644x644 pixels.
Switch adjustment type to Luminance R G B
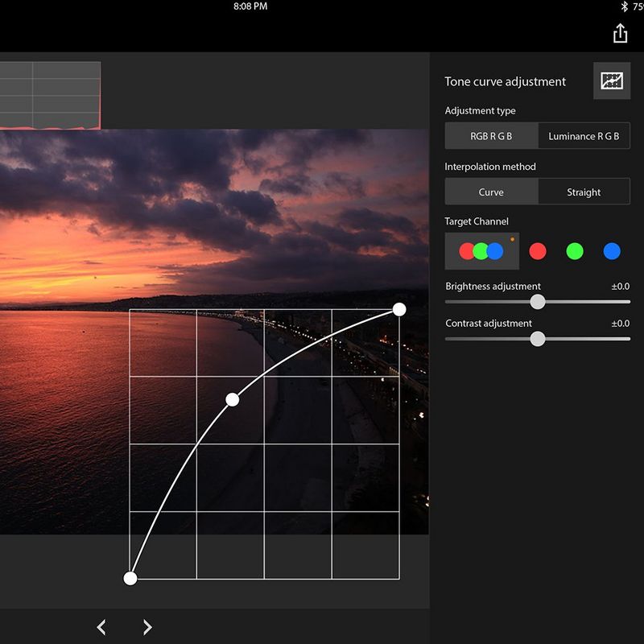click(x=584, y=136)
